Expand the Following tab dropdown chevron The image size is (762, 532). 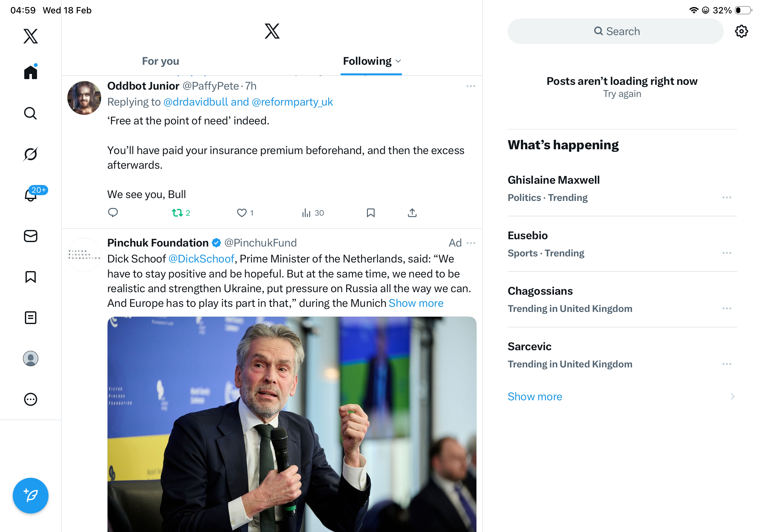click(x=399, y=61)
